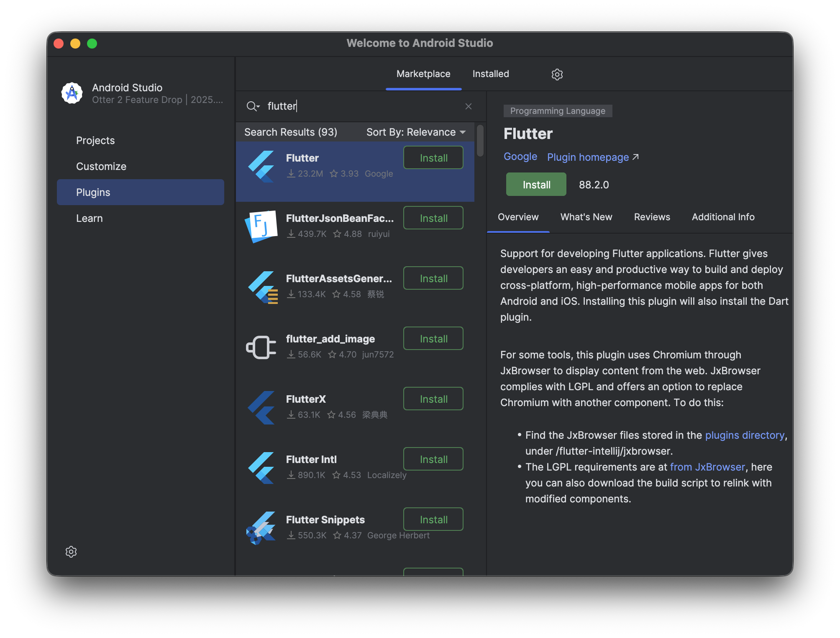Screen dimensions: 840x638
Task: Click the search magnifier options icon
Action: pos(253,106)
